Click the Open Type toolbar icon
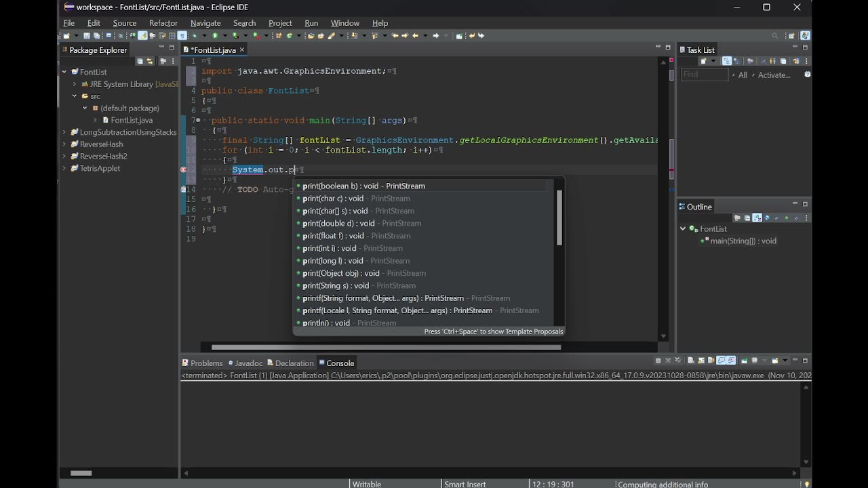This screenshot has height=488, width=868. click(x=311, y=35)
